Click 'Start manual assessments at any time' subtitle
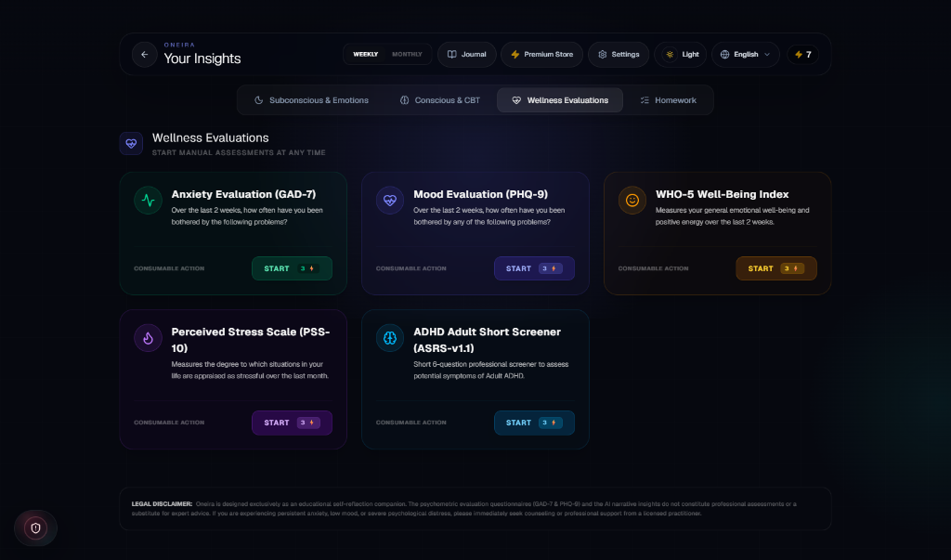The width and height of the screenshot is (951, 560). coord(239,153)
